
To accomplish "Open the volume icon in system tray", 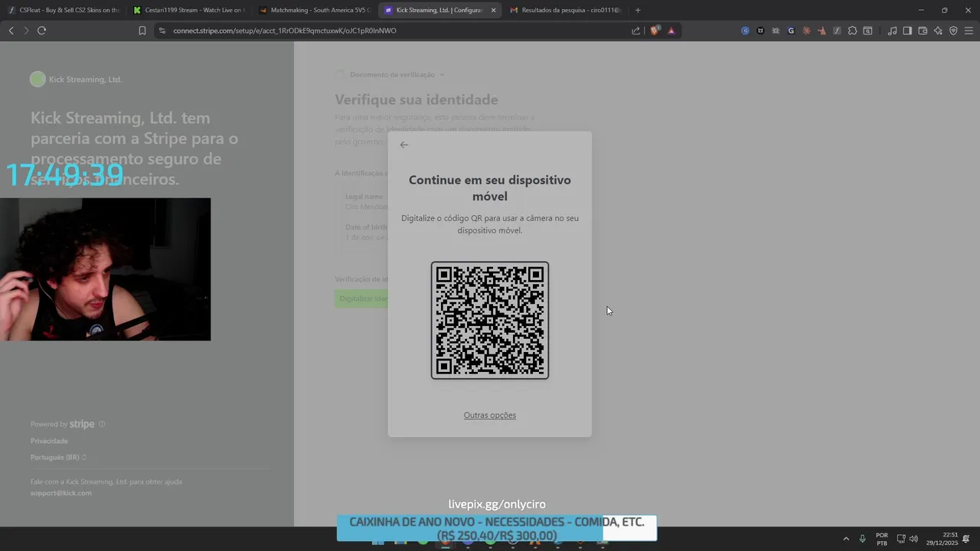I will click(913, 539).
